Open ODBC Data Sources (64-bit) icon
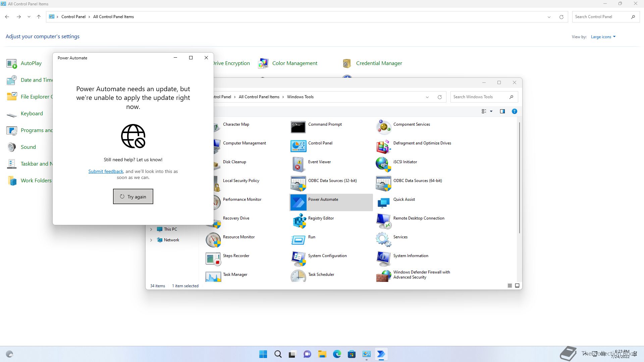The width and height of the screenshot is (644, 362). tap(383, 184)
